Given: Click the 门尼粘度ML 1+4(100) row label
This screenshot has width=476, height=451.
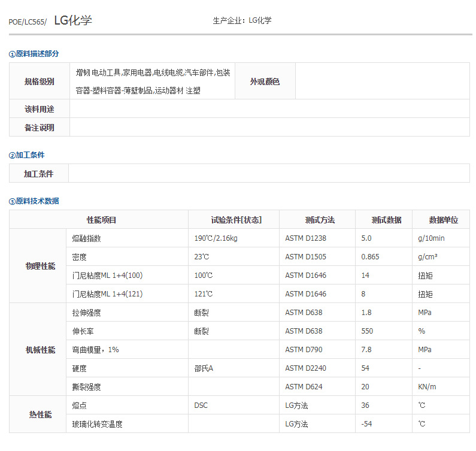Looking at the screenshot, I should pyautogui.click(x=107, y=276).
